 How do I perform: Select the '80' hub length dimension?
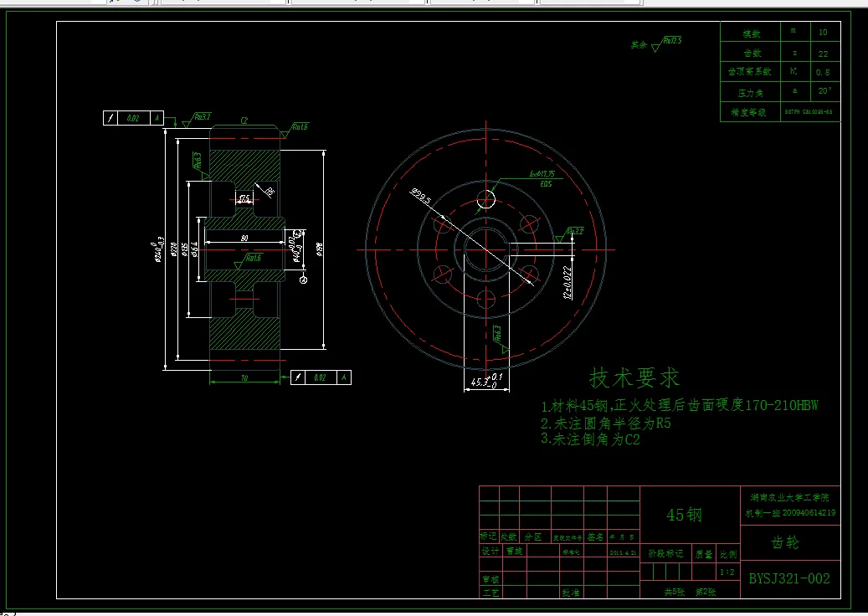pos(244,238)
